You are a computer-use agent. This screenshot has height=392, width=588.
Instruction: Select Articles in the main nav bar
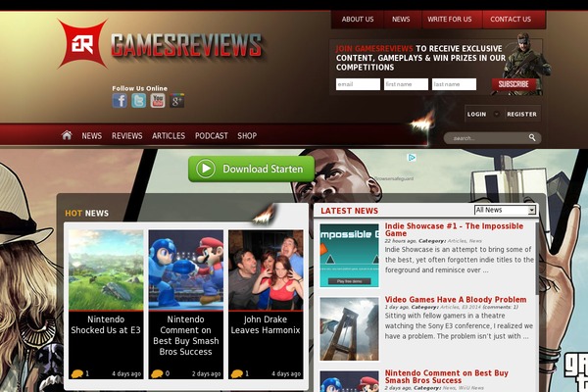click(x=169, y=136)
